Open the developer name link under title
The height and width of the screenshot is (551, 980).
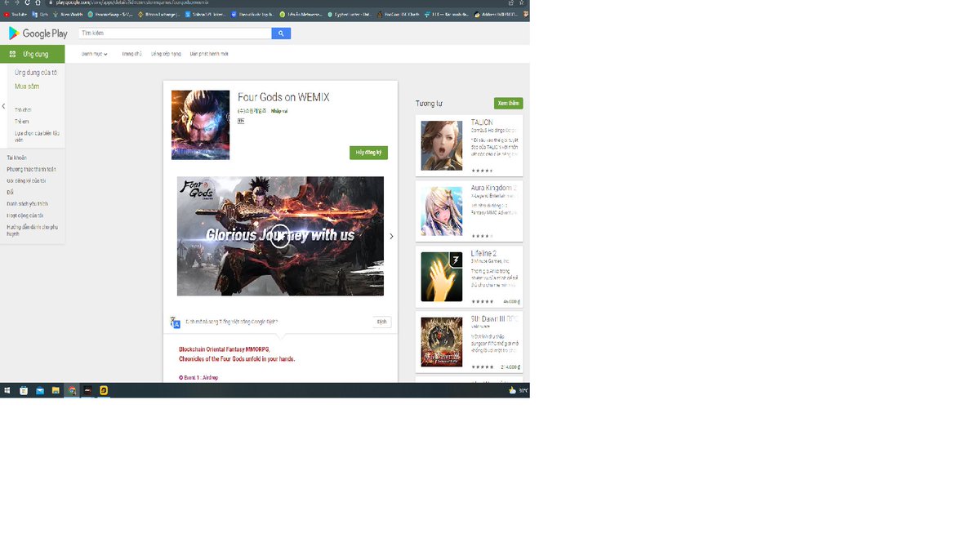[x=252, y=111]
